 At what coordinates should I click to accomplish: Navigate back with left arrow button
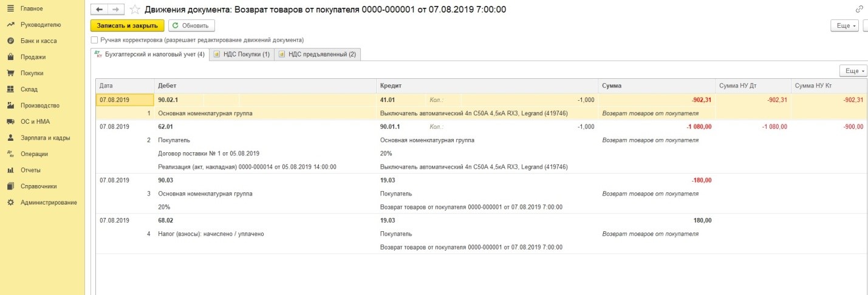[100, 10]
